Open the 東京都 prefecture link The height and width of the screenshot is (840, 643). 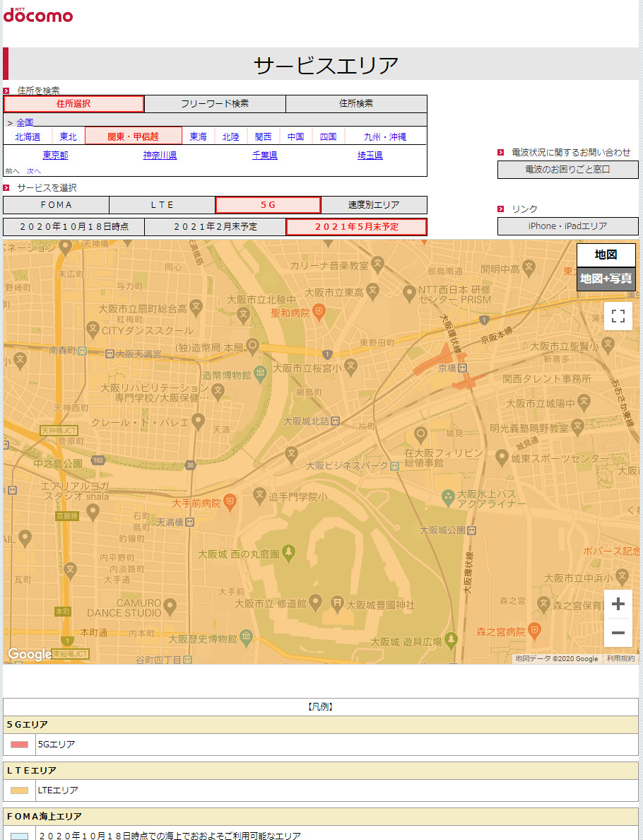56,156
